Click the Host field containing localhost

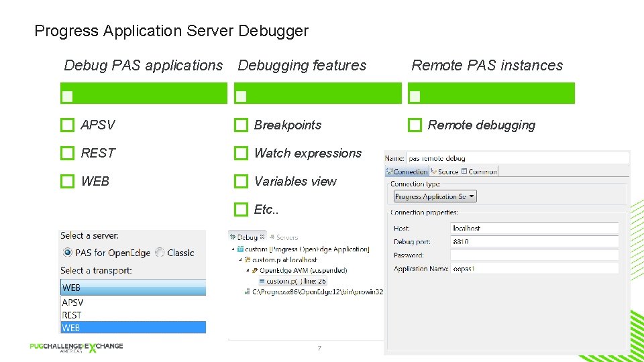[535, 228]
